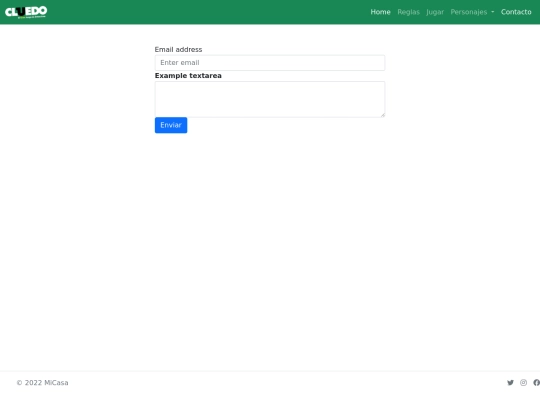The height and width of the screenshot is (405, 540).
Task: Click the © 2022 MiCasa footer text
Action: 42,383
